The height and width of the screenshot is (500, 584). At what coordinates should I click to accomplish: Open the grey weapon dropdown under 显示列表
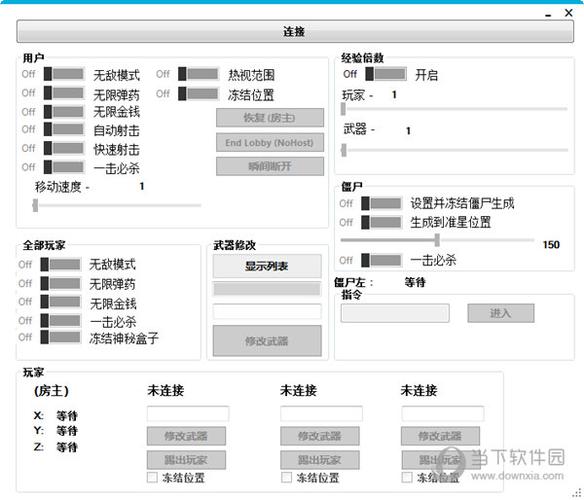267,289
